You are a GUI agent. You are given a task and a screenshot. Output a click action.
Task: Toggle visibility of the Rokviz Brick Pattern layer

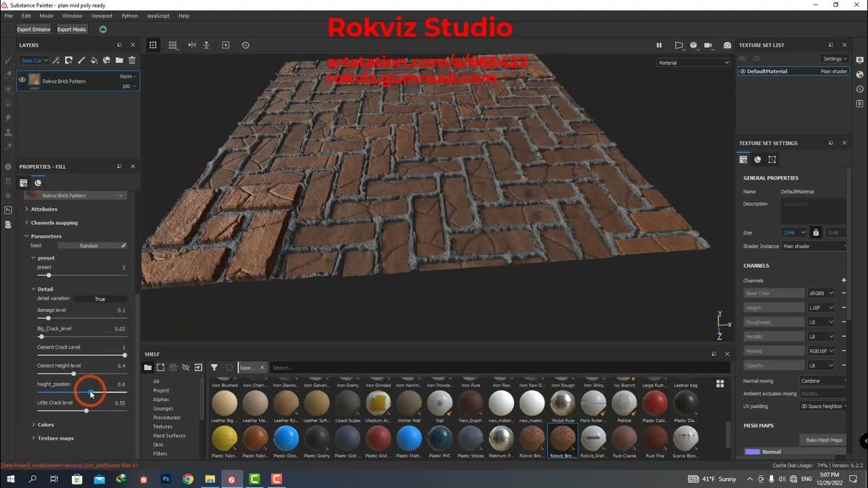(21, 80)
